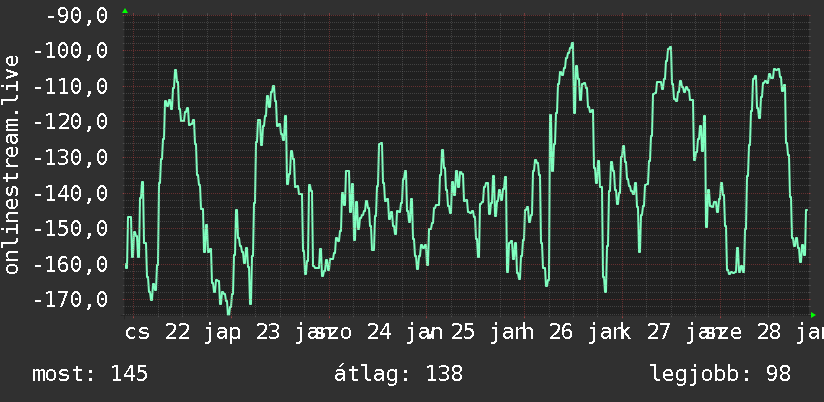Screen dimensions: 824x402
Task: Click the 'legjobb: 98' best value text
Action: (720, 374)
